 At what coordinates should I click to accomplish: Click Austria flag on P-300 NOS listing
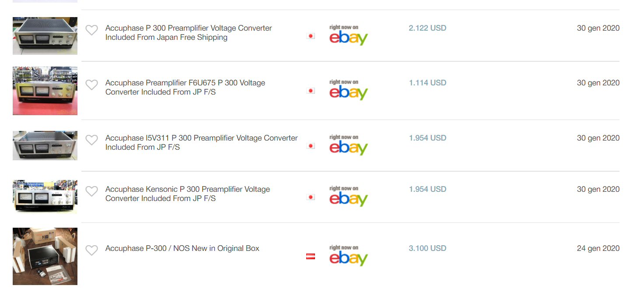[311, 256]
